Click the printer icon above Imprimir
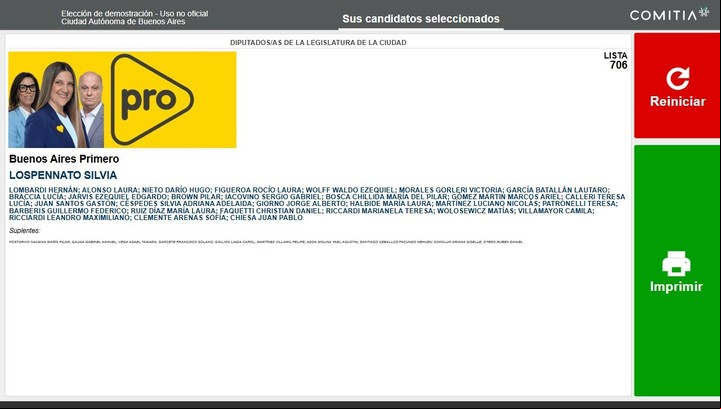This screenshot has height=409, width=721. click(676, 264)
